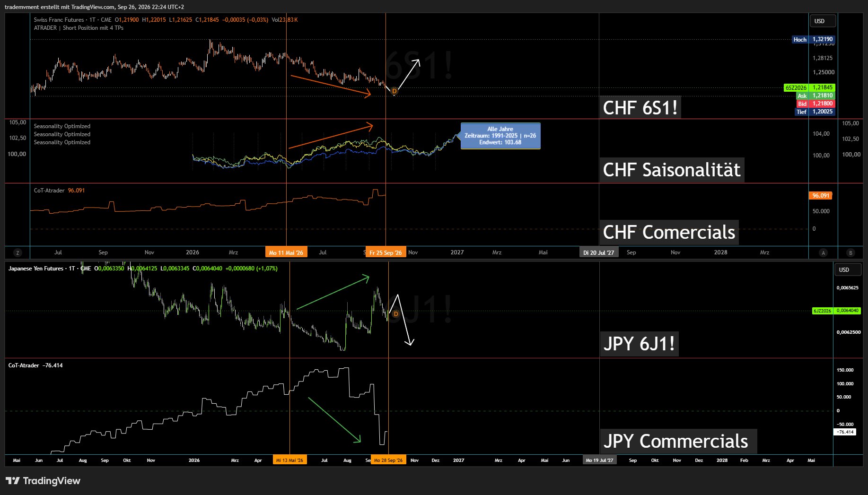868x495 pixels.
Task: Select the JPY 6J1! text annotation
Action: pos(639,344)
